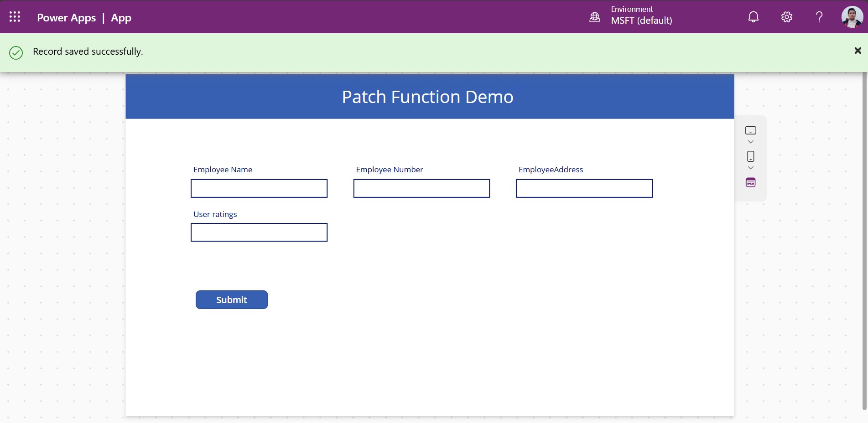The image size is (868, 423).
Task: Expand tablet device options chevron
Action: click(751, 142)
